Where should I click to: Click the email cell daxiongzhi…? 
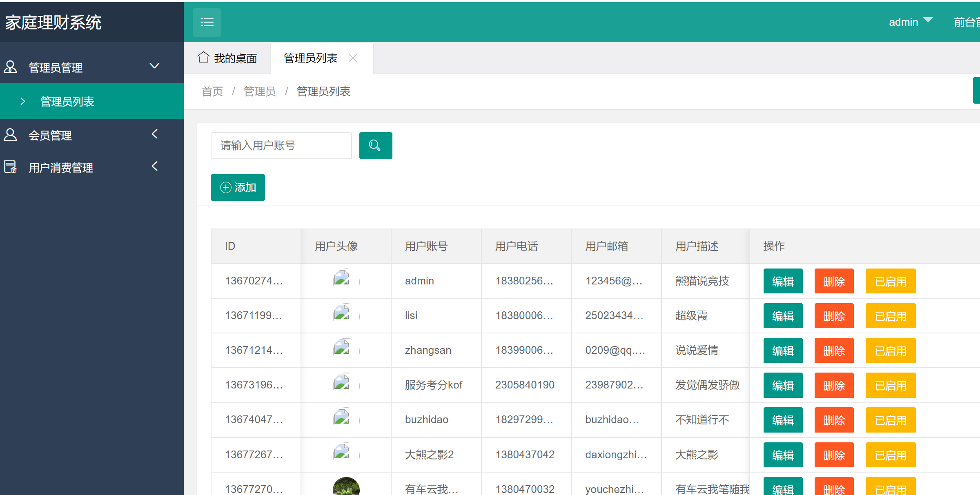click(616, 455)
